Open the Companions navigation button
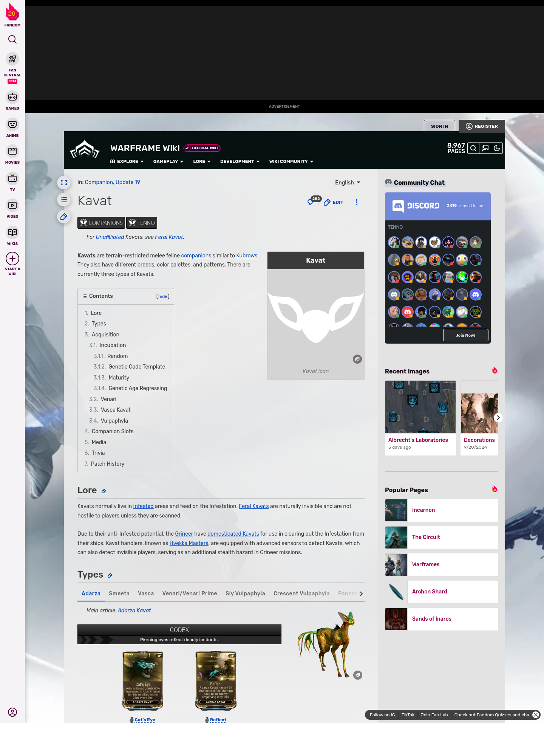544x756 pixels. (x=101, y=223)
